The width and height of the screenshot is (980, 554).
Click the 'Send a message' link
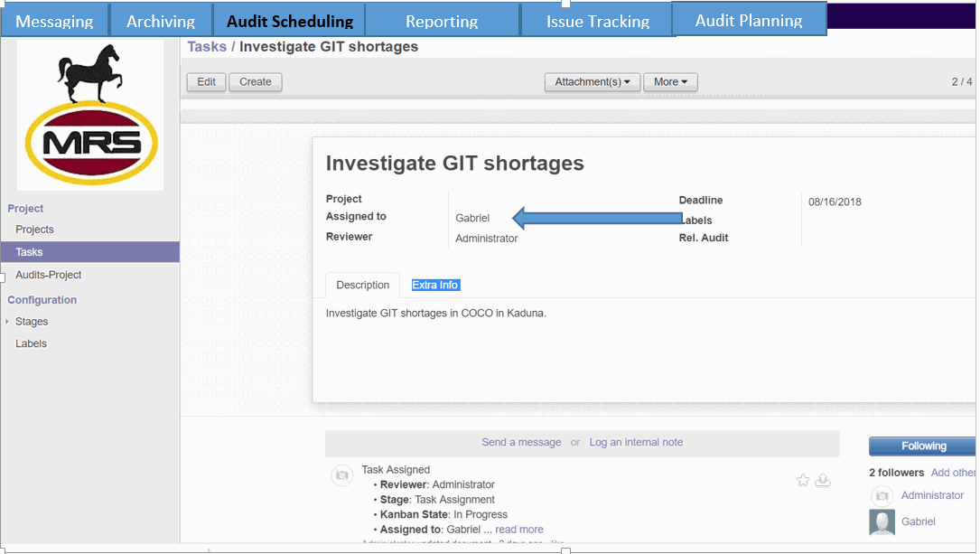pyautogui.click(x=521, y=443)
